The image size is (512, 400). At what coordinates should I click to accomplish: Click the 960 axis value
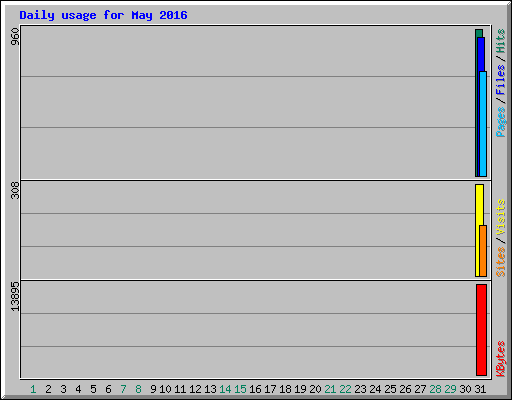pyautogui.click(x=15, y=37)
